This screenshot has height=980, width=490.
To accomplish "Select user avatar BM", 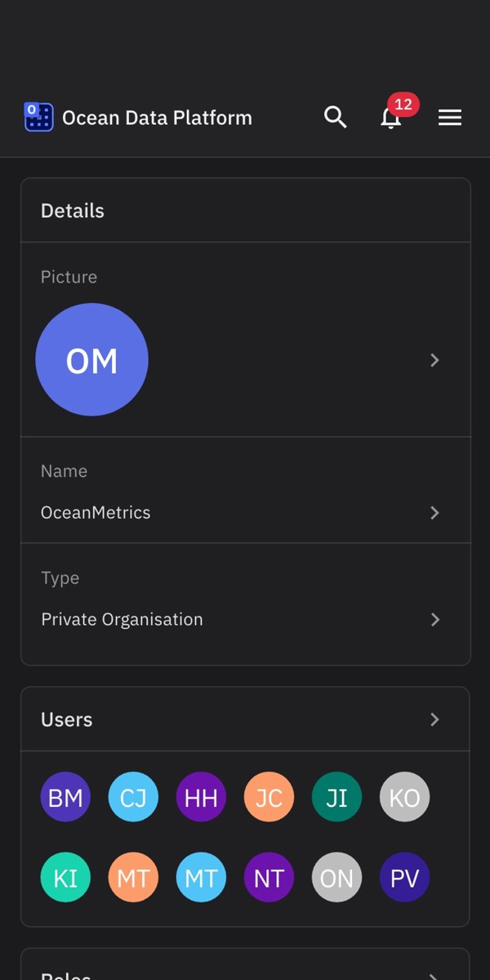I will coord(65,797).
